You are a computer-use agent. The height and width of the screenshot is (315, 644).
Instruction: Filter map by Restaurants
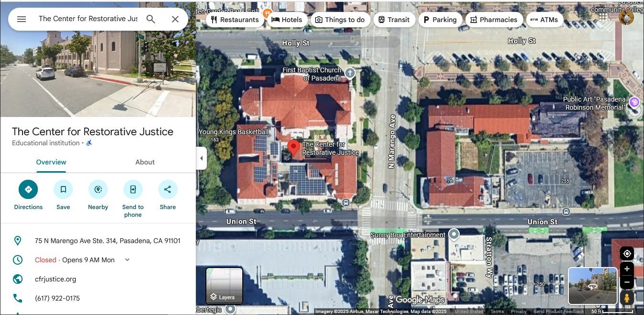point(235,20)
